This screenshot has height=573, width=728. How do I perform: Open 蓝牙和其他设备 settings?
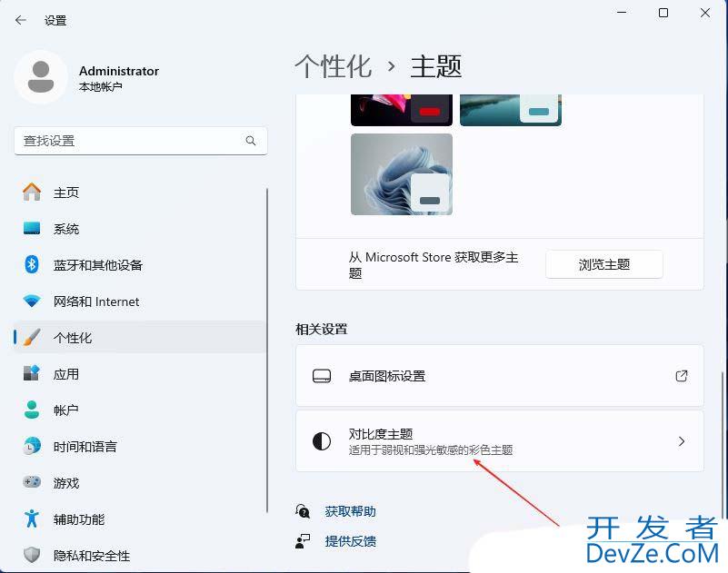click(x=139, y=264)
